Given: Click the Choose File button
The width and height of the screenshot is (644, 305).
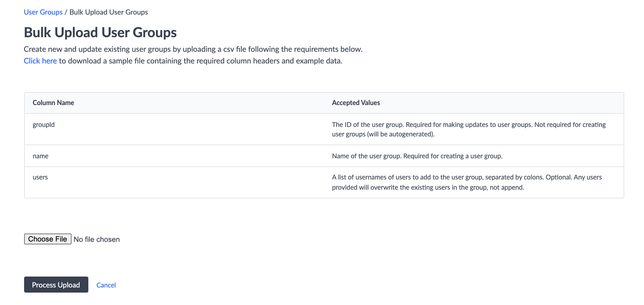Looking at the screenshot, I should tap(47, 239).
